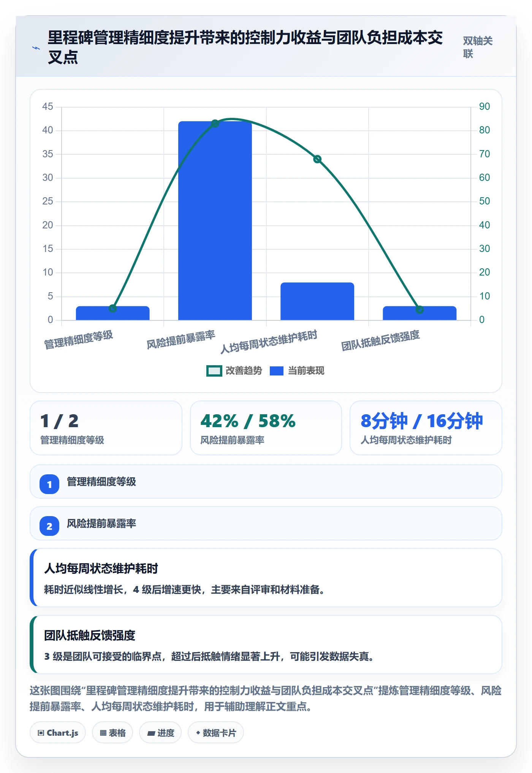This screenshot has height=773, width=532.
Task: Click the 人均每周状态维护耗时 note card heading
Action: click(101, 569)
